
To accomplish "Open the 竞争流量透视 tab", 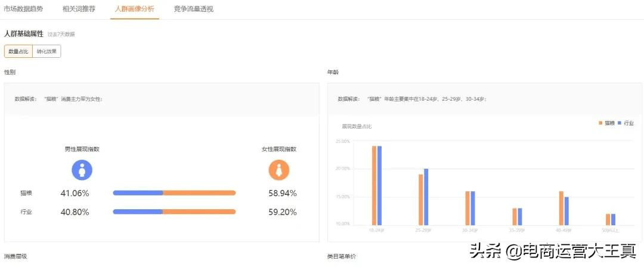I will coord(193,9).
